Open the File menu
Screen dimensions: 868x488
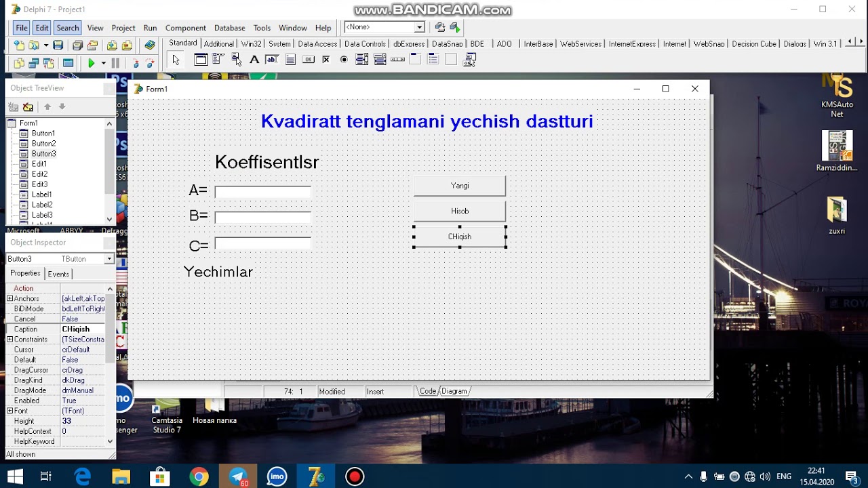click(22, 28)
